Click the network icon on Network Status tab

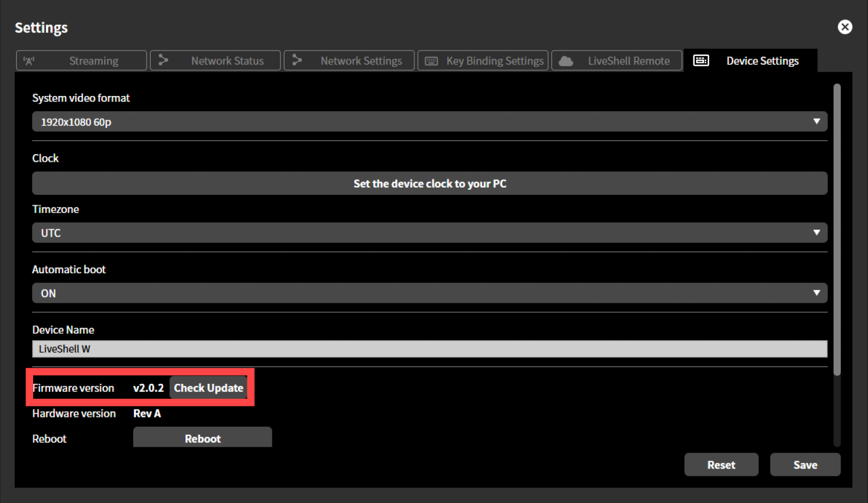[x=163, y=60]
